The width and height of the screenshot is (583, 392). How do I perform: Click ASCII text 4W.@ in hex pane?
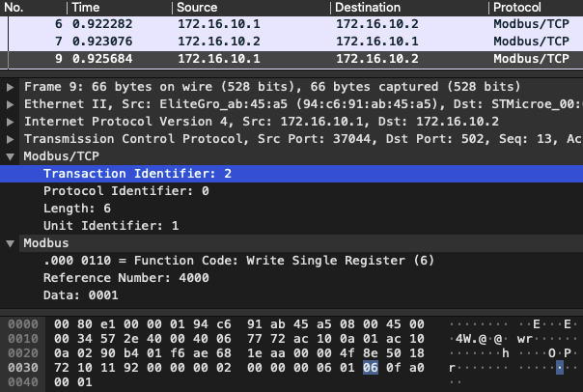pos(471,339)
